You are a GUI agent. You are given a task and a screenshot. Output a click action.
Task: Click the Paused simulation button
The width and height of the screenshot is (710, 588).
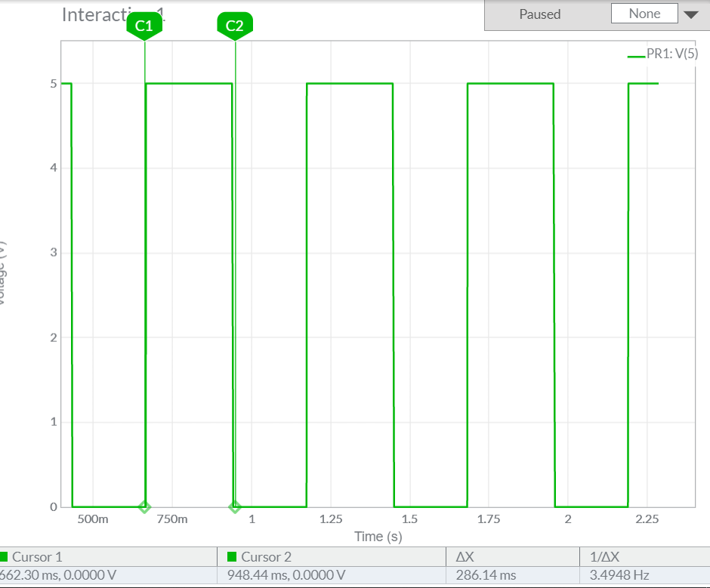(x=540, y=14)
